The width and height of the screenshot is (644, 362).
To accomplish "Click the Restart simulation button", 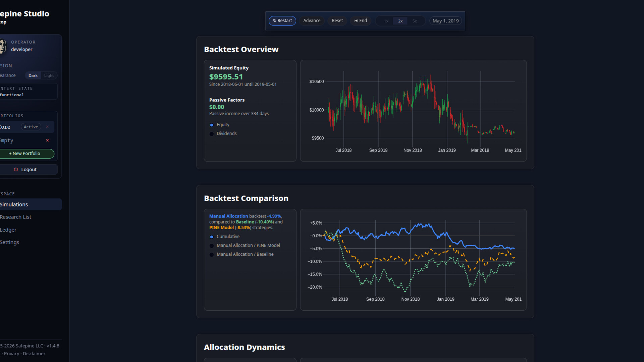I will point(282,21).
